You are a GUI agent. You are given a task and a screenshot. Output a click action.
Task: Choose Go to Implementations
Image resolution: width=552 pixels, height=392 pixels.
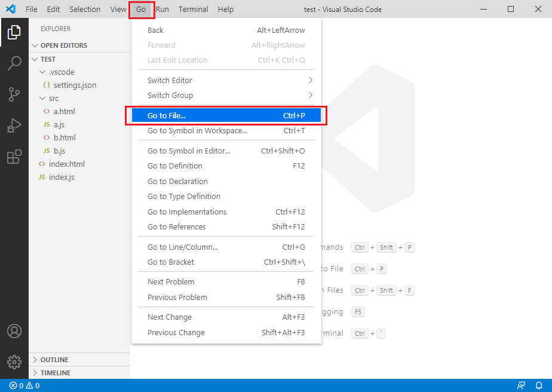click(226, 212)
